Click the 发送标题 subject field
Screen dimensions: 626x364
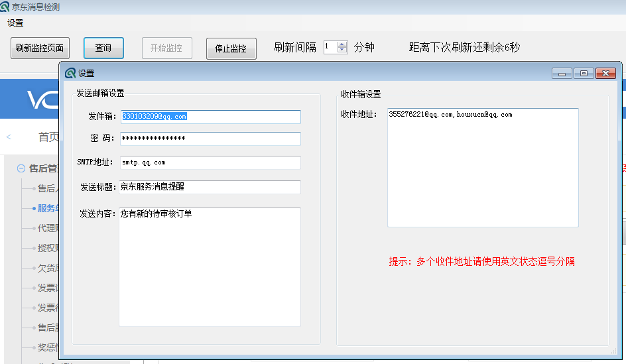click(210, 187)
